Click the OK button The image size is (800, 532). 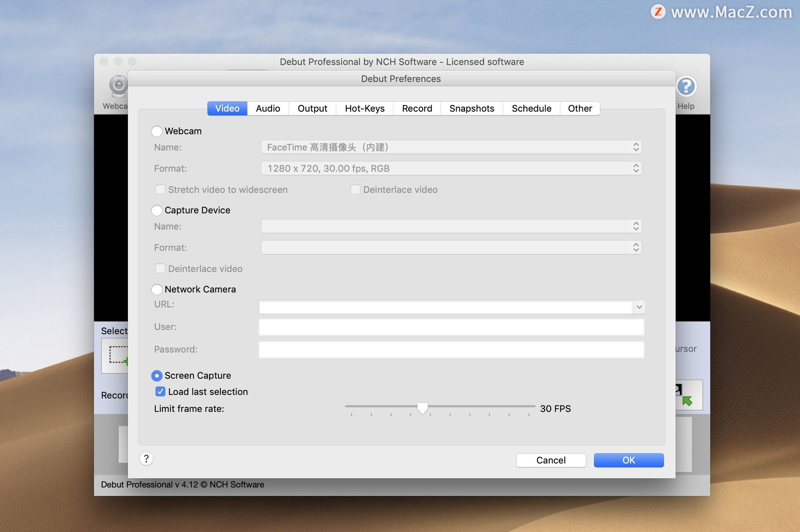click(x=628, y=460)
